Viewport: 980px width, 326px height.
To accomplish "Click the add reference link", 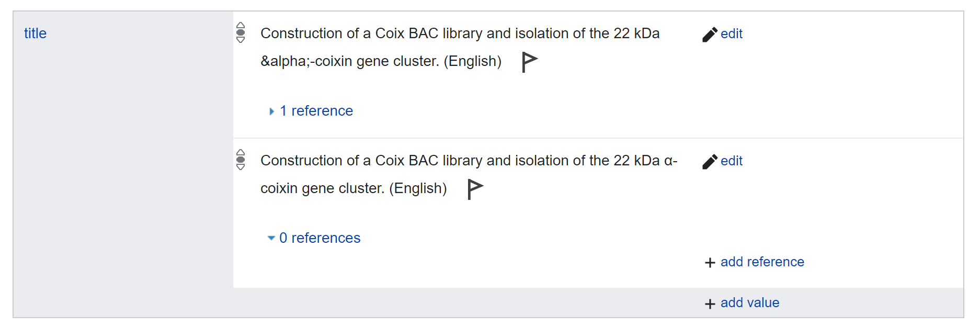I will pos(762,262).
